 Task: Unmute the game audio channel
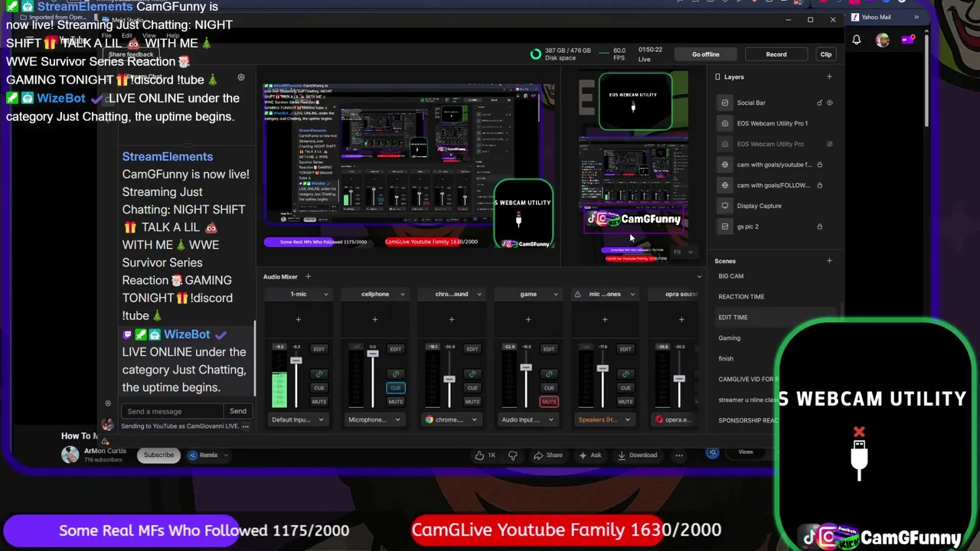(x=549, y=401)
